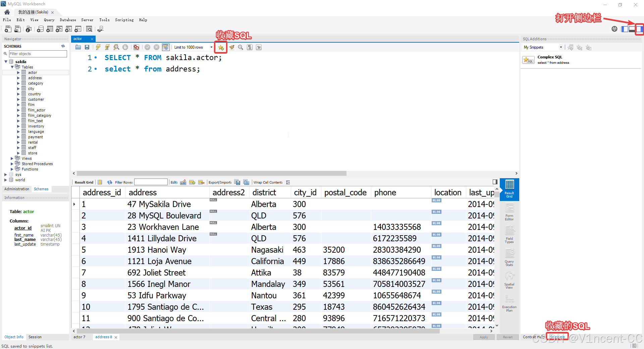Toggle word wrapping in editor
This screenshot has width=644, height=349.
point(259,47)
